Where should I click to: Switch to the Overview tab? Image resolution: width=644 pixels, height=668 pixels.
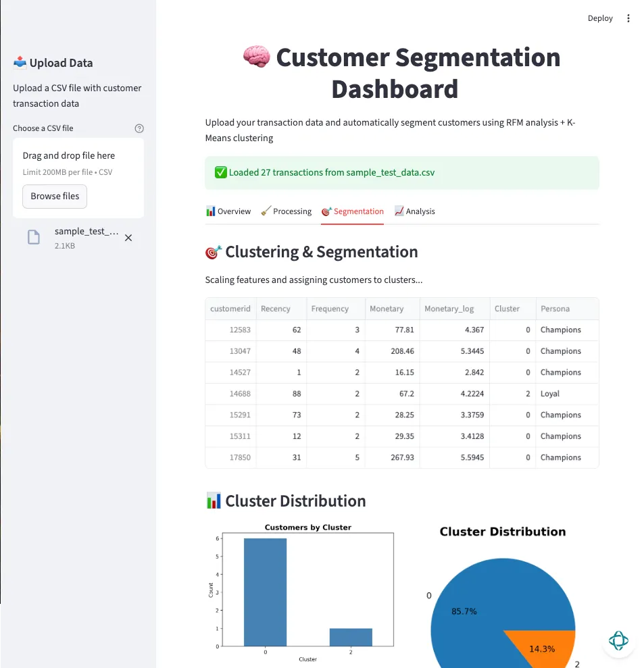tap(228, 211)
